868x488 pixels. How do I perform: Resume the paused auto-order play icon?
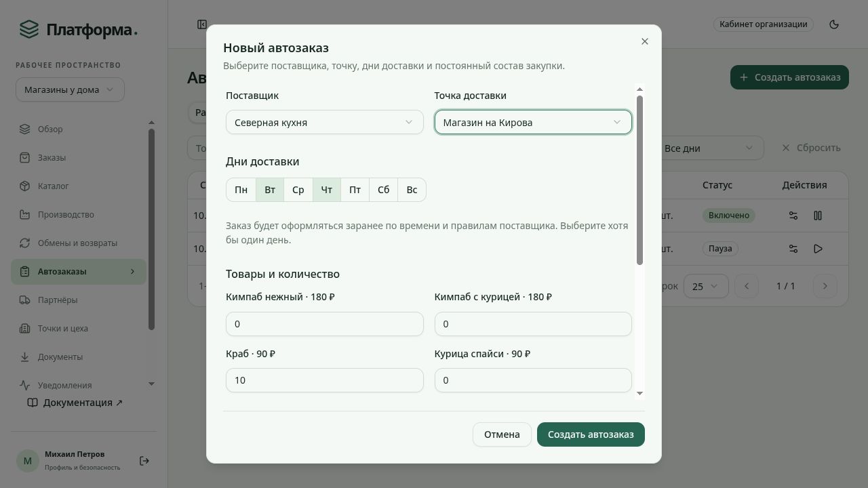(x=818, y=249)
